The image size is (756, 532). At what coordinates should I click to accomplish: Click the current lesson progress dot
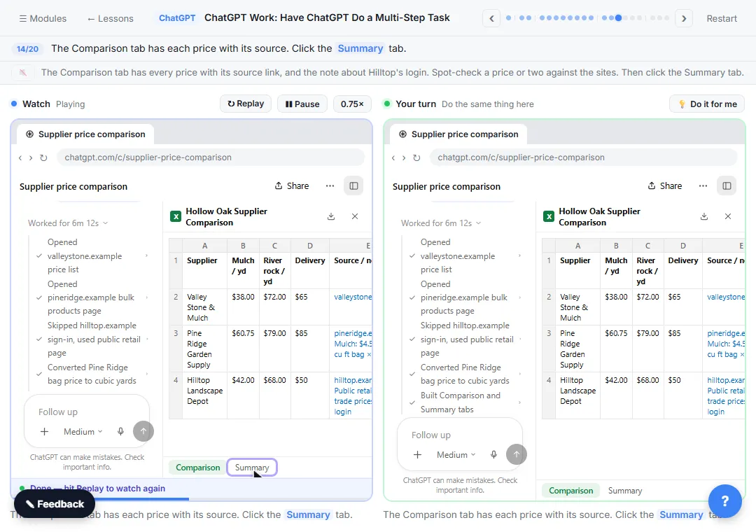point(618,18)
